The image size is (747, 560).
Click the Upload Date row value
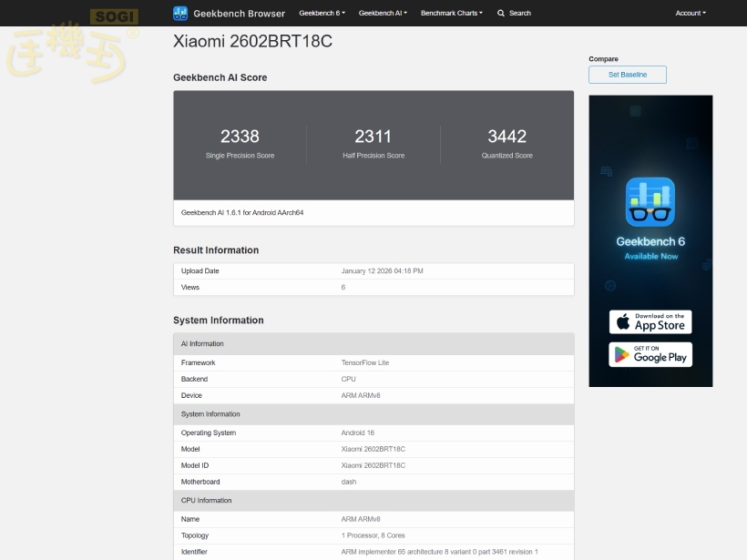click(x=382, y=271)
